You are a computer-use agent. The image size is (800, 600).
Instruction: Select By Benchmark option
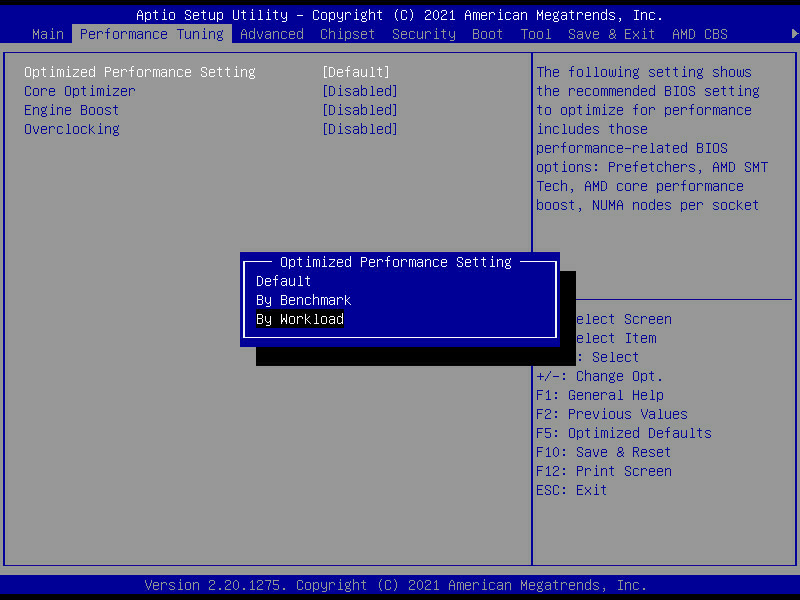(304, 300)
